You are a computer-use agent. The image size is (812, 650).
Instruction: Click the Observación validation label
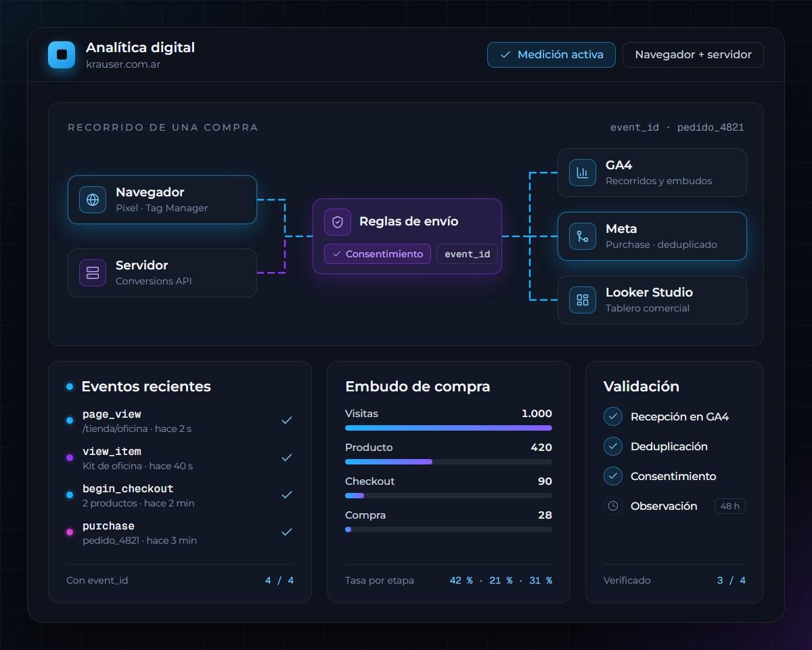pyautogui.click(x=664, y=506)
